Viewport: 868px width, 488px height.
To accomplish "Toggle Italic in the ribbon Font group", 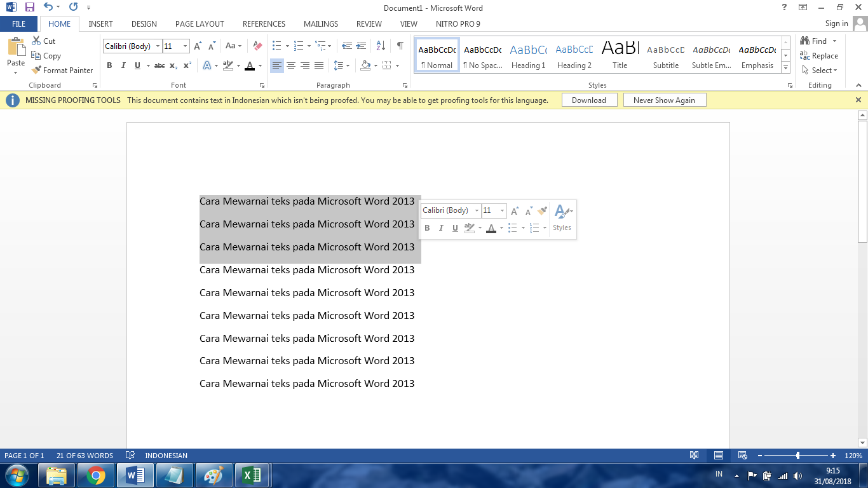I will click(x=123, y=65).
